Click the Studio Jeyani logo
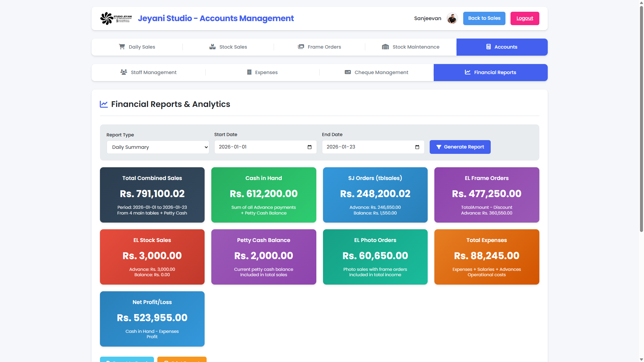The image size is (644, 362). point(116,18)
